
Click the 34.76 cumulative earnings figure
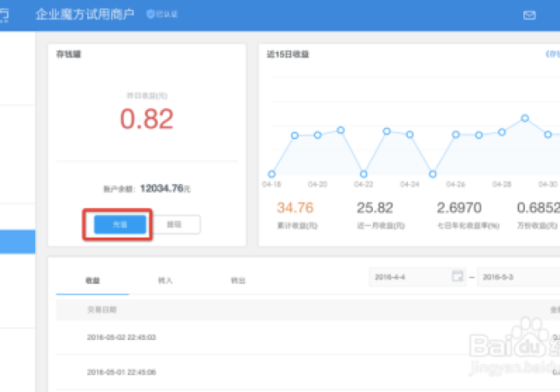click(x=295, y=208)
